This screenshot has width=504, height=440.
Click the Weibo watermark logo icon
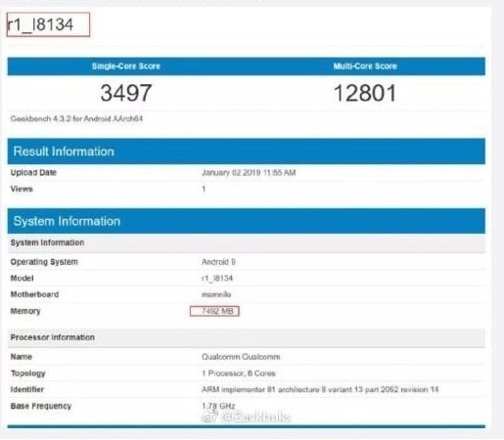click(209, 417)
